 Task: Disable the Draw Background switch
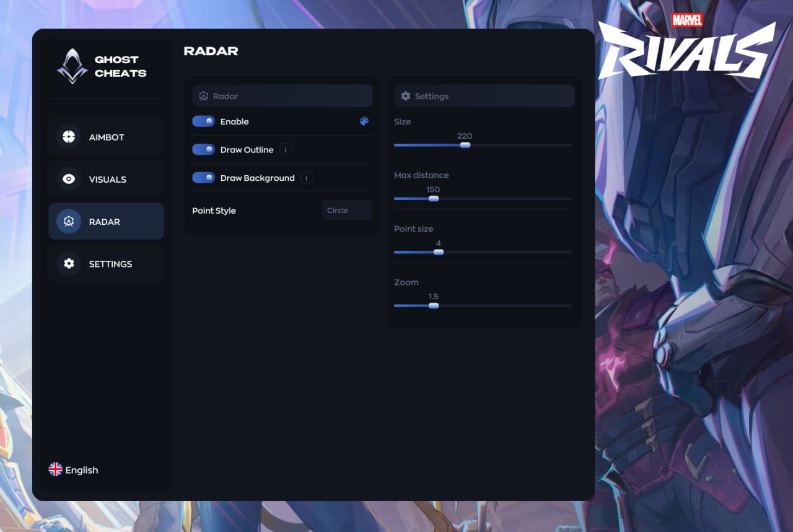(203, 178)
